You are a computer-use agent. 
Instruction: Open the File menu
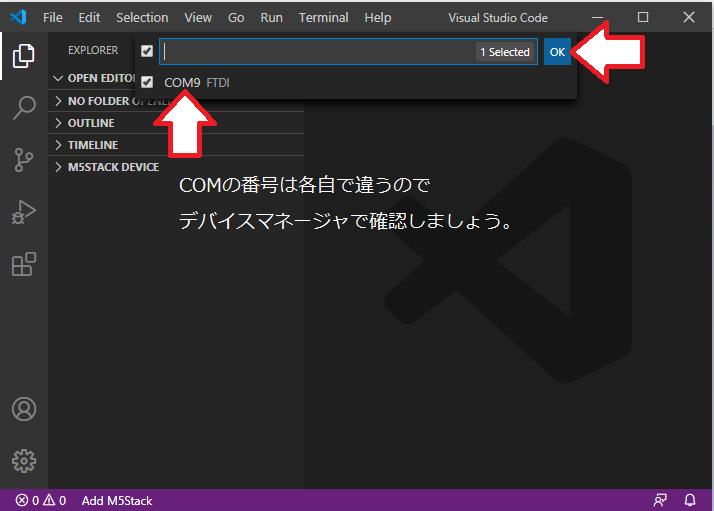(53, 18)
